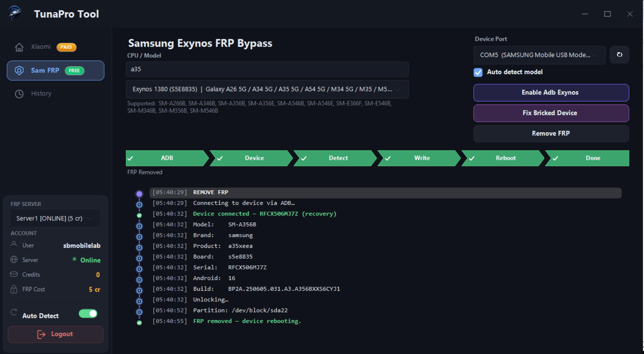
Task: Click the CPU / Model input containing a35
Action: pos(267,69)
